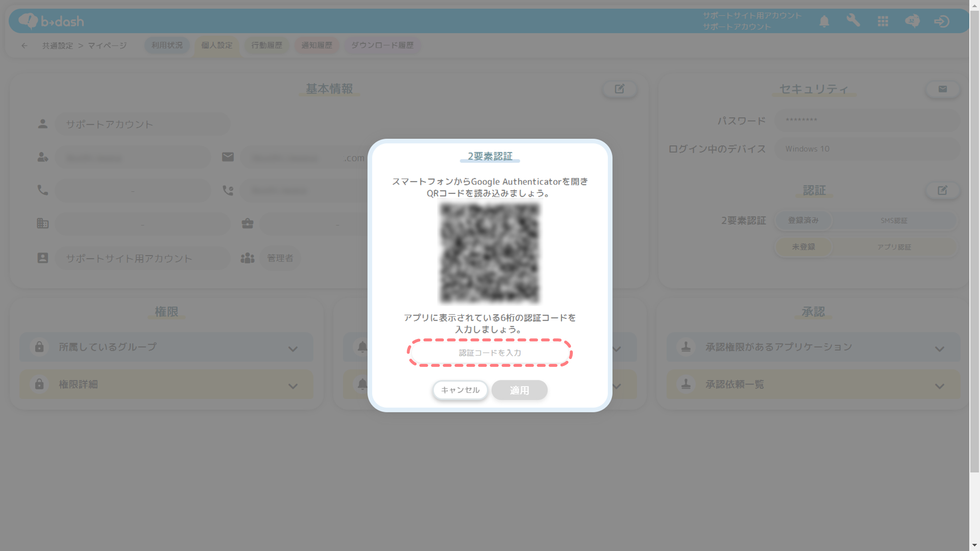Click the building company icon

(x=43, y=223)
